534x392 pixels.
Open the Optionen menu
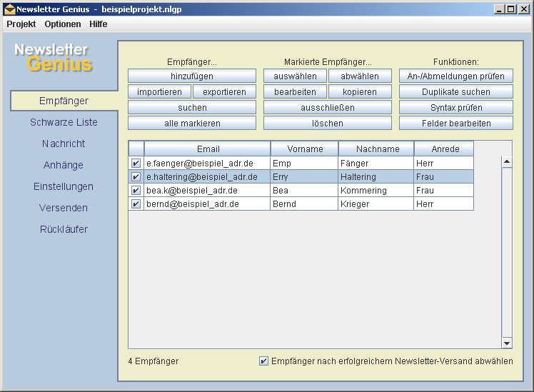click(x=63, y=24)
